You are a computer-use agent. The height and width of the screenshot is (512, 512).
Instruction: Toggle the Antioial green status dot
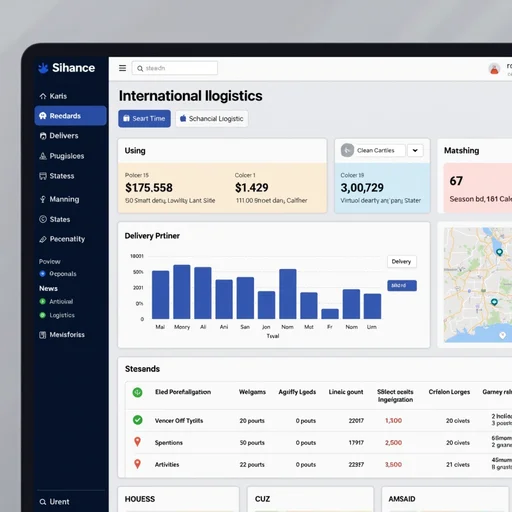[x=42, y=301]
